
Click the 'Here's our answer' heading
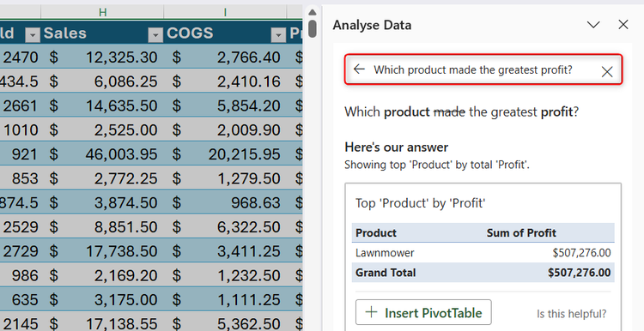coord(397,147)
